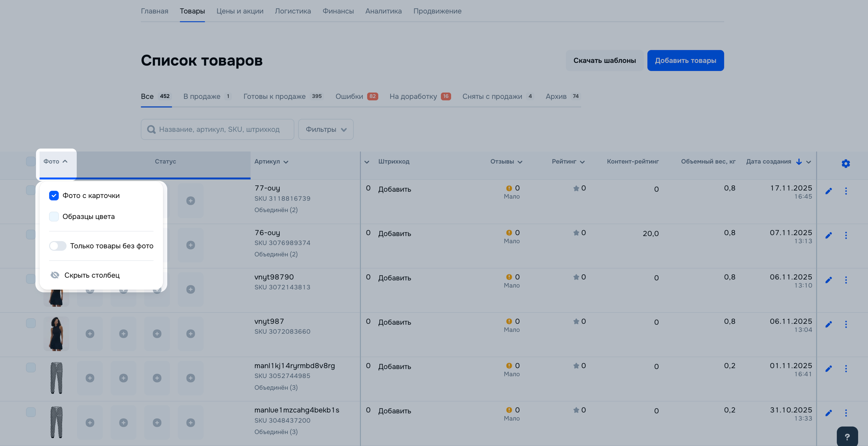
Task: Open three-dot menu for product 76-ouy
Action: pyautogui.click(x=846, y=235)
